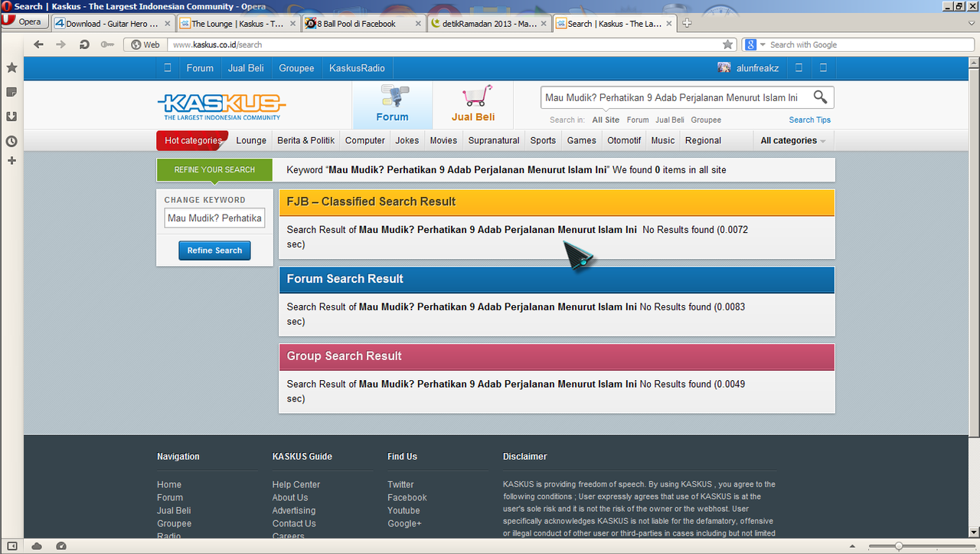Open the Downloads panel in the sidebar
Image resolution: width=980 pixels, height=554 pixels.
tap(11, 116)
